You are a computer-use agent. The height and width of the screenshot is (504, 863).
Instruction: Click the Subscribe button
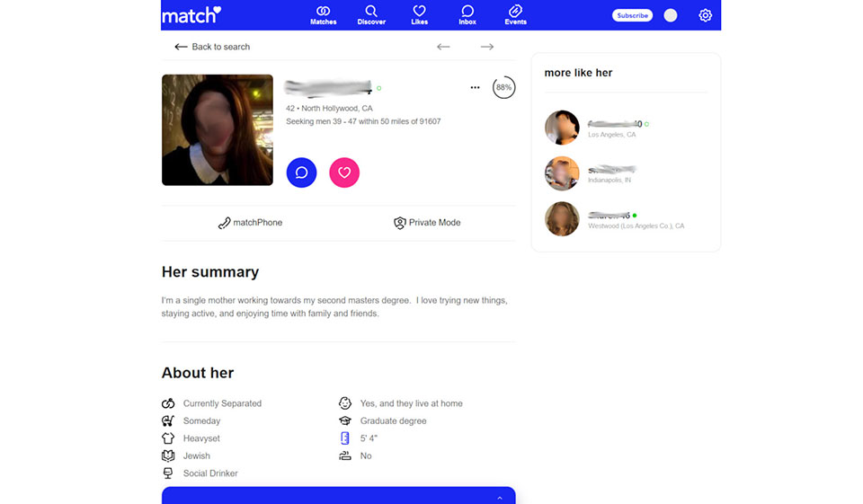click(x=632, y=15)
